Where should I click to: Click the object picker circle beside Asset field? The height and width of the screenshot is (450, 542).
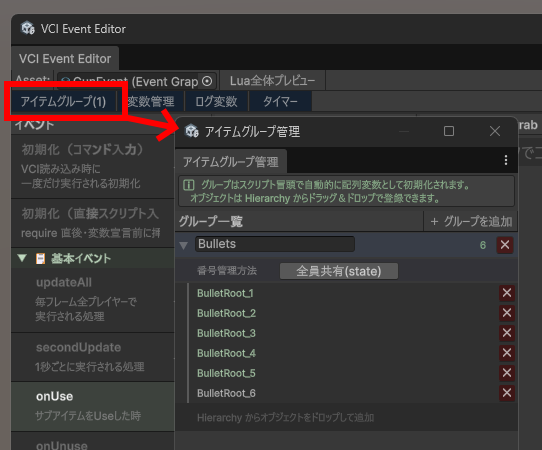pos(207,81)
